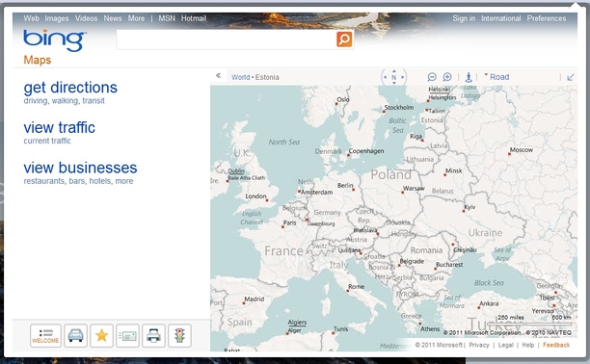590x364 pixels.
Task: Zoom in with the plus magnifier
Action: click(447, 77)
